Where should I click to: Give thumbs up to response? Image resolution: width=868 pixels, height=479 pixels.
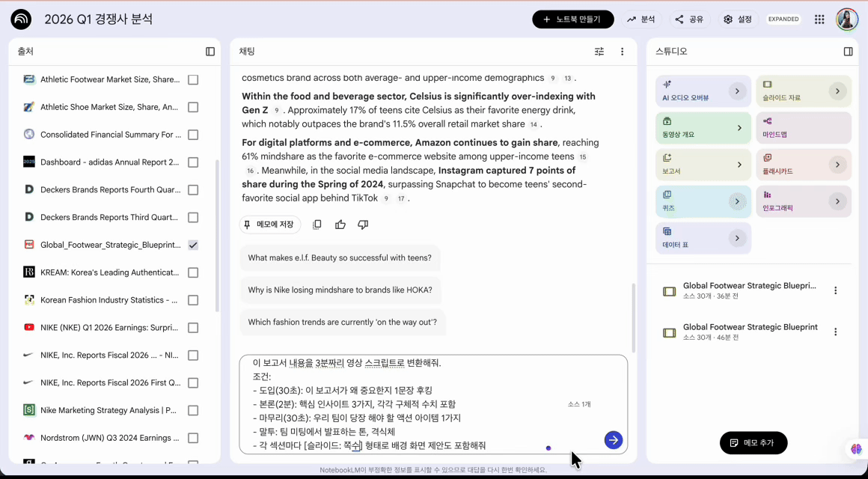coord(340,225)
